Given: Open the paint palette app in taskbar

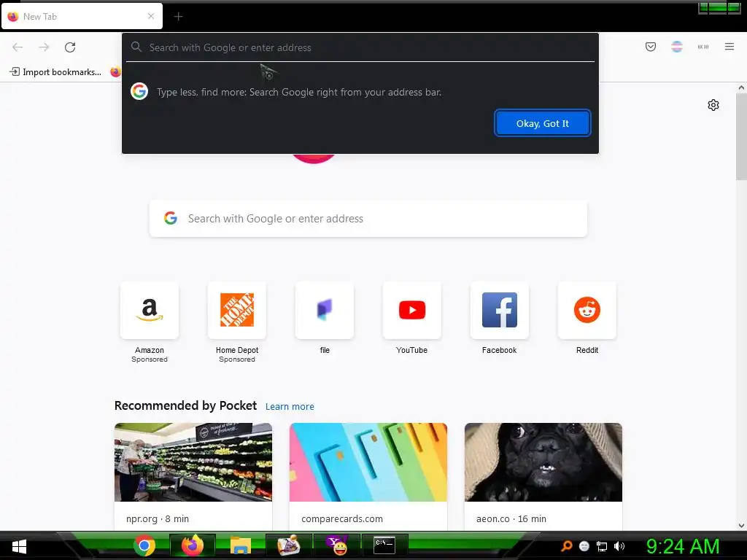Looking at the screenshot, I should click(289, 545).
